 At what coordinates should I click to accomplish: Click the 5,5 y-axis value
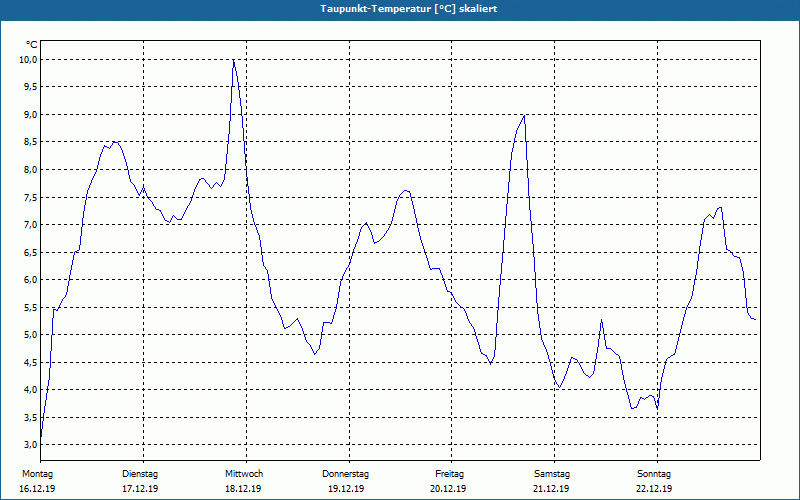[x=31, y=308]
